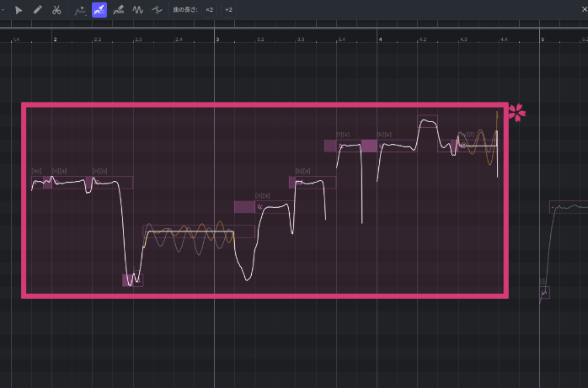Select the pencil draw tool

(x=37, y=10)
